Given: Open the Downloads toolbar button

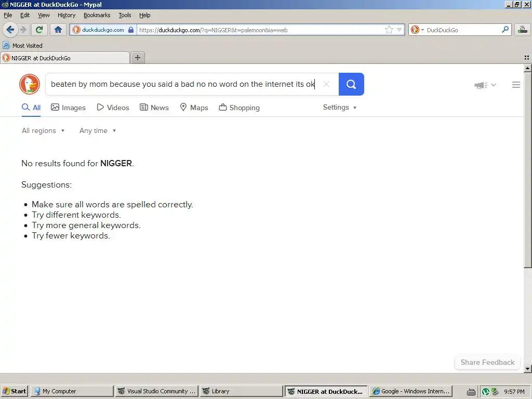Looking at the screenshot, I should pos(523,30).
